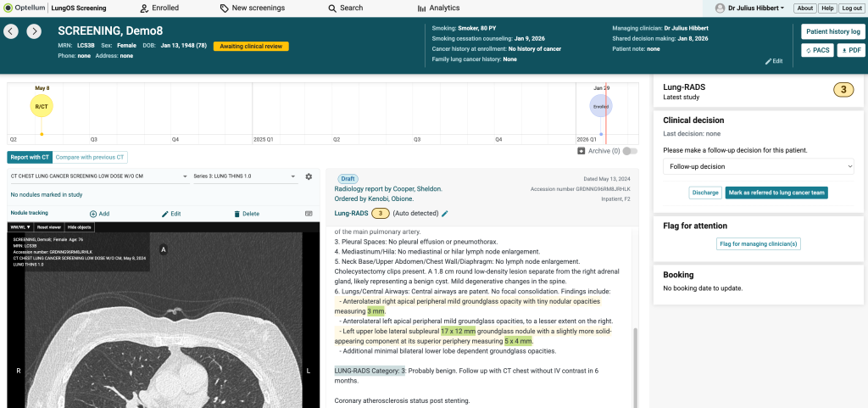Click the Discharge button
Viewport: 868px width, 408px height.
[x=705, y=193]
